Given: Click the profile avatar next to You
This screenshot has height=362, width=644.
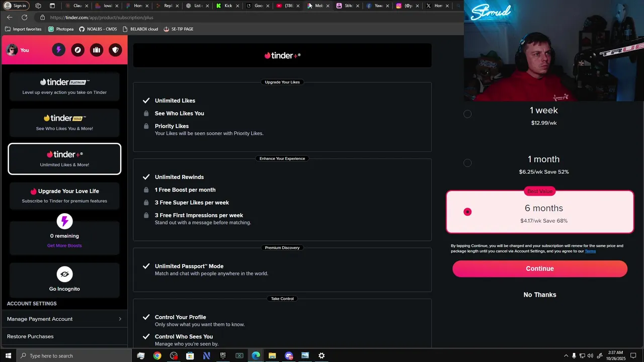Looking at the screenshot, I should (12, 50).
